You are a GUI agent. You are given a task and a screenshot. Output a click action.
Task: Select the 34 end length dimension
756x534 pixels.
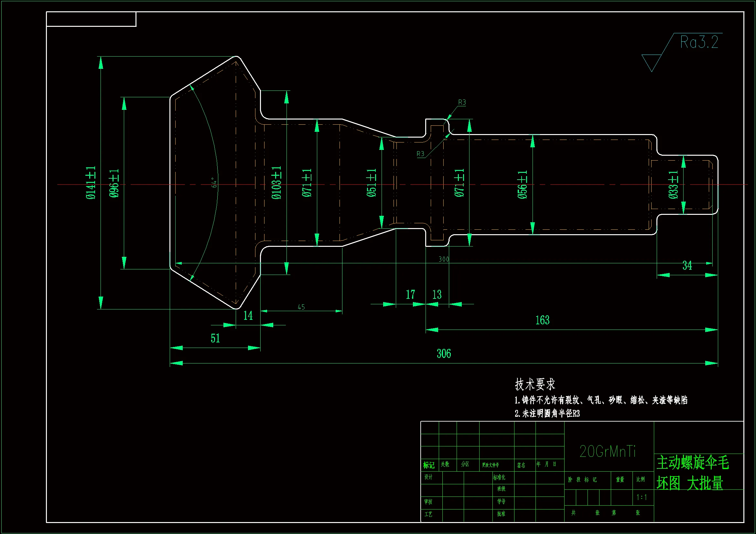[x=687, y=266]
